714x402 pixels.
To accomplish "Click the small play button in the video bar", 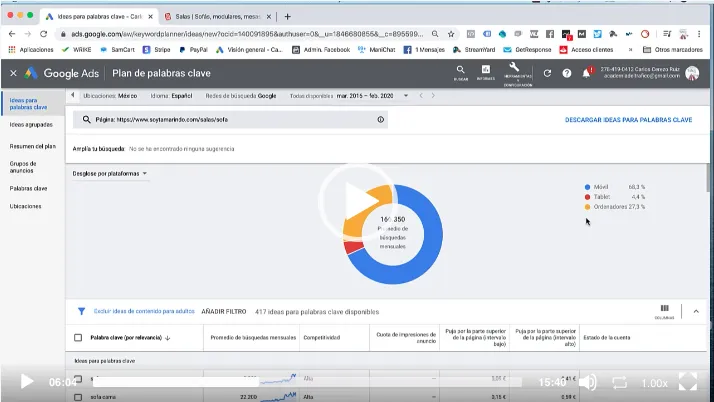I will pos(26,382).
